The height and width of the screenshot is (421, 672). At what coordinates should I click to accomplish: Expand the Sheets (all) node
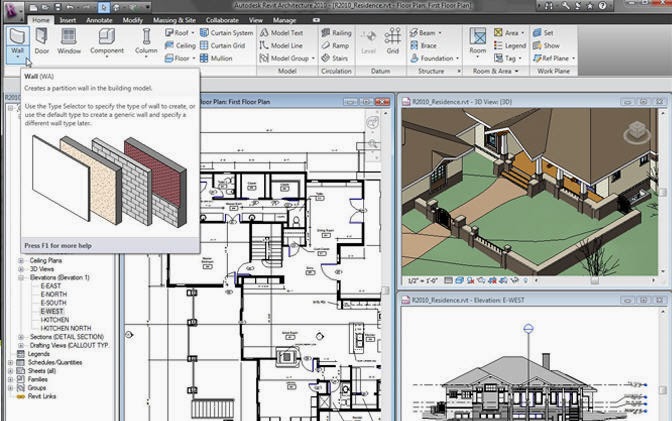click(10, 371)
